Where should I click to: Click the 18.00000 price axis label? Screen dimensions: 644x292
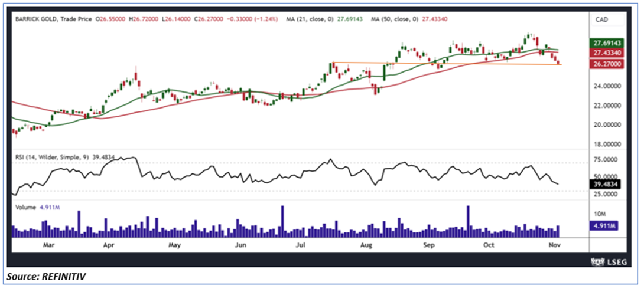(x=607, y=144)
